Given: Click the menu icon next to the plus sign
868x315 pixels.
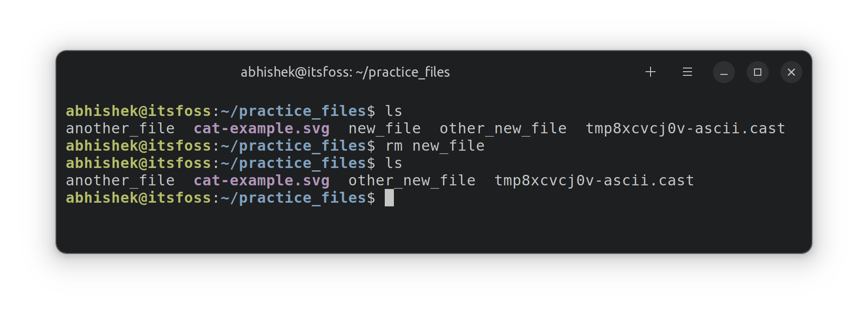Looking at the screenshot, I should click(687, 72).
